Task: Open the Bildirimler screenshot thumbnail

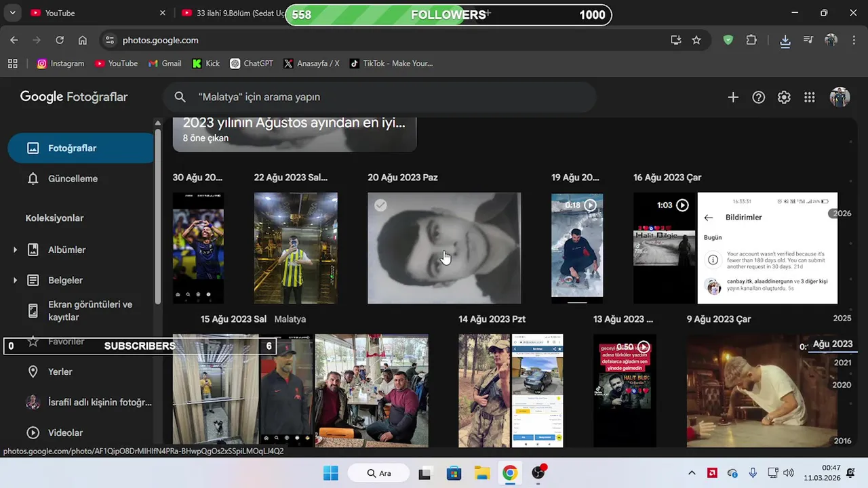Action: pos(768,248)
